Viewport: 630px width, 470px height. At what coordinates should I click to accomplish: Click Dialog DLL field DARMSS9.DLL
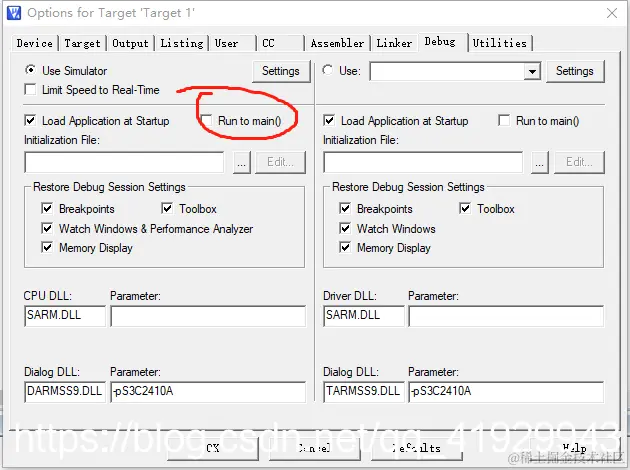65,392
